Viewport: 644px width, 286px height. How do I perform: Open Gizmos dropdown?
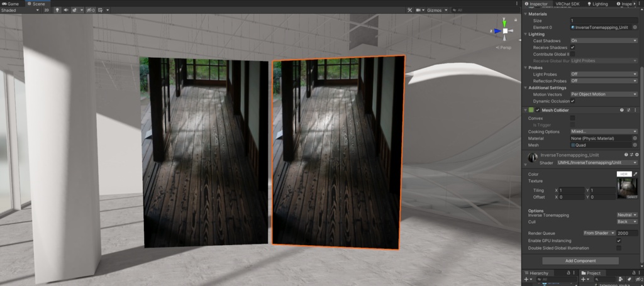[438, 10]
